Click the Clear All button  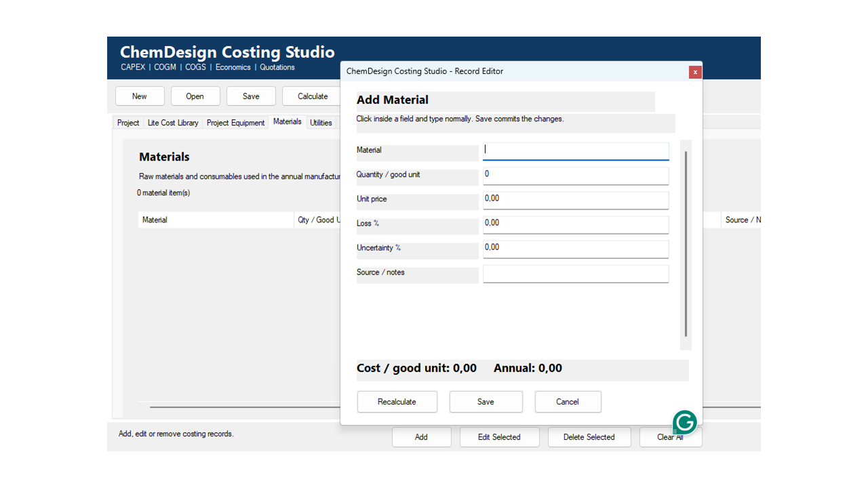coord(671,437)
